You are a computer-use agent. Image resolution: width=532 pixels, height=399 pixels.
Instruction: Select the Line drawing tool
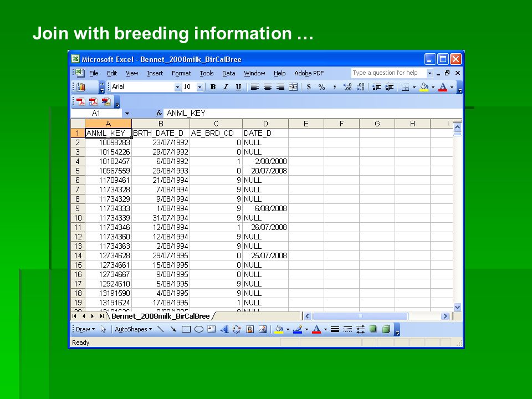coord(161,329)
